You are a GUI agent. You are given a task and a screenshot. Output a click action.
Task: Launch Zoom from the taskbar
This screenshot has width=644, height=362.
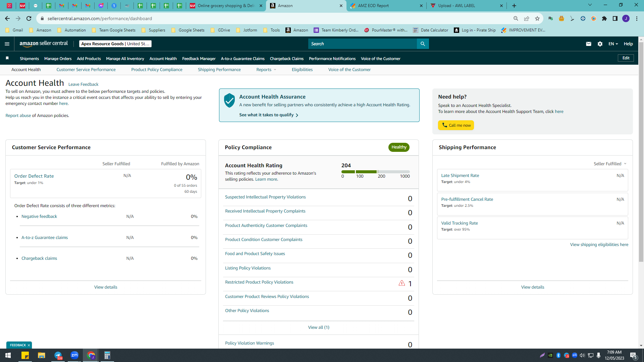(74, 355)
